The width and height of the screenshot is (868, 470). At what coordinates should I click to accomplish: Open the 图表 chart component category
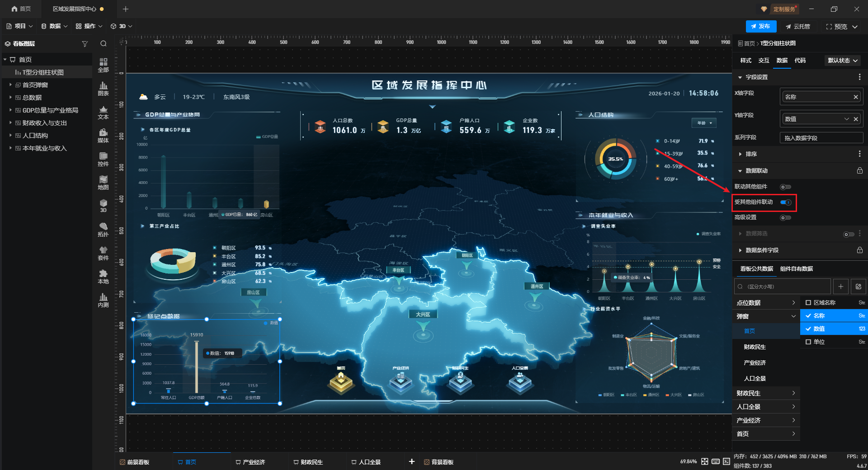[x=103, y=88]
